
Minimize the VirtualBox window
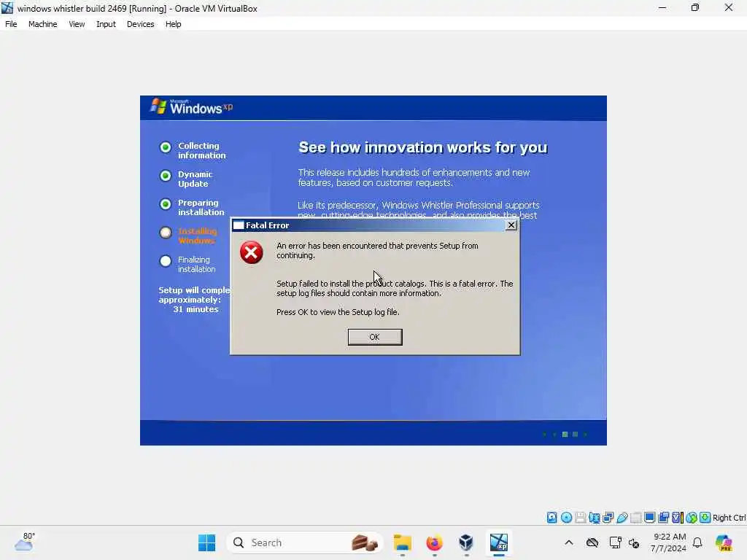coord(662,8)
